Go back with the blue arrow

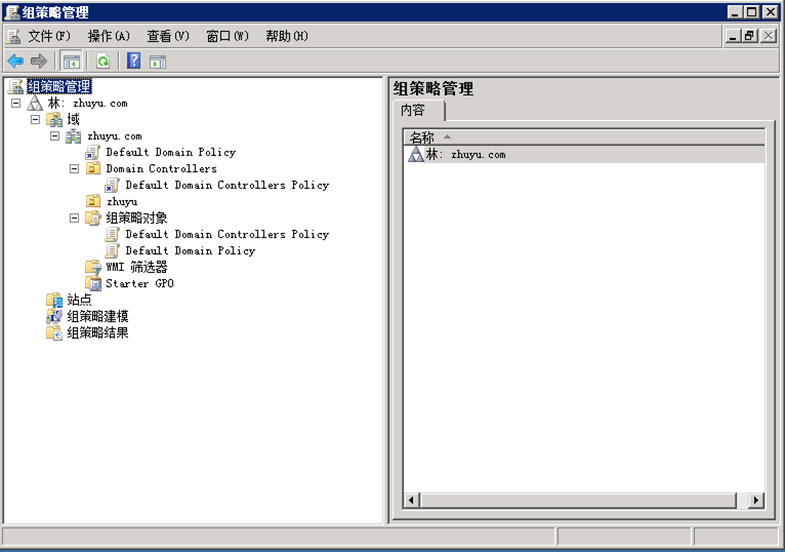16,62
